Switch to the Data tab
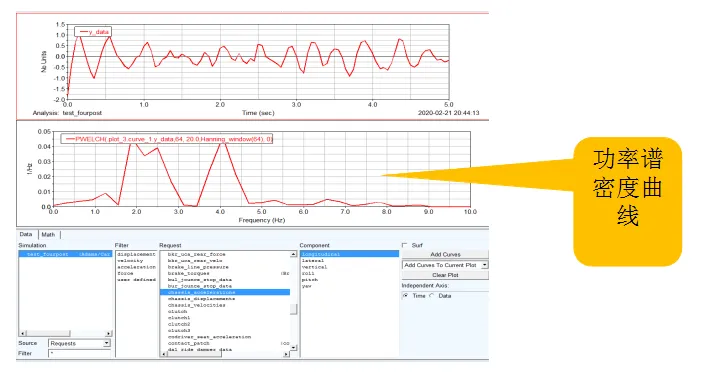Screen dimensions: 706x372 pyautogui.click(x=26, y=234)
